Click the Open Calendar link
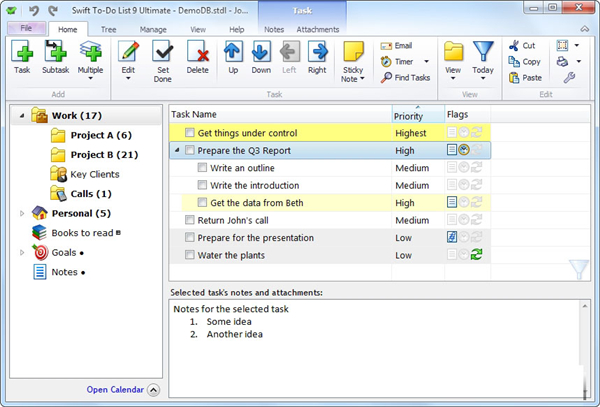 [114, 390]
